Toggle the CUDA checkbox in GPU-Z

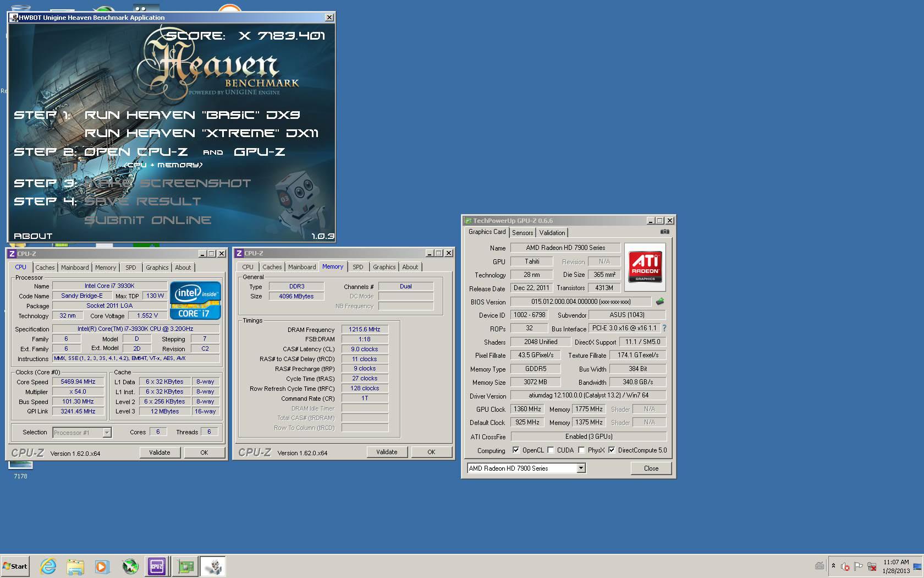coord(551,450)
